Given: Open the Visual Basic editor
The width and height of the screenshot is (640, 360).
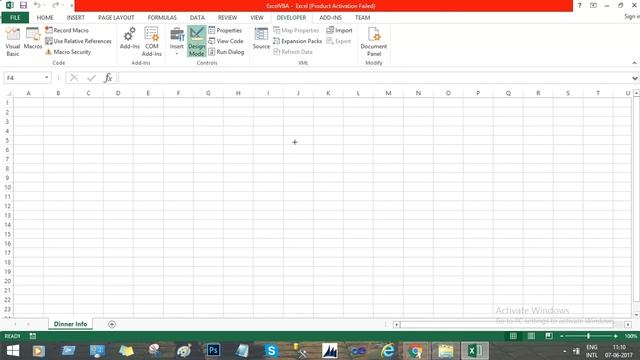Looking at the screenshot, I should tap(13, 42).
